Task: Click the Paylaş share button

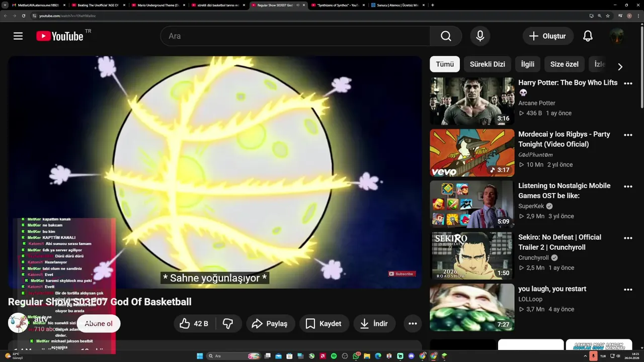Action: pos(270,324)
